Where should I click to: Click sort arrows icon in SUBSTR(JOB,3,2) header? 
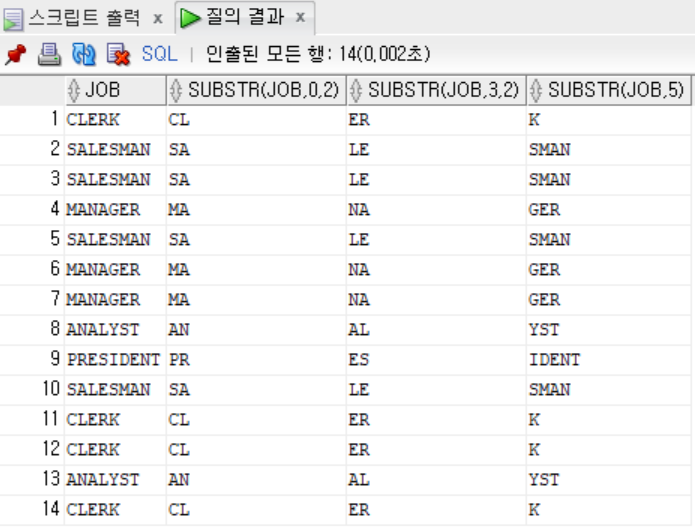[x=356, y=90]
